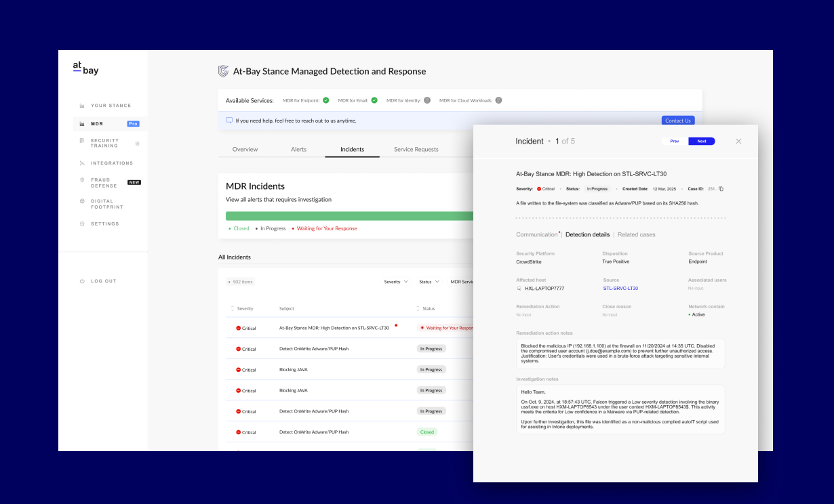Open the Severity filter dropdown
Screen dimensions: 834x504
(396, 282)
